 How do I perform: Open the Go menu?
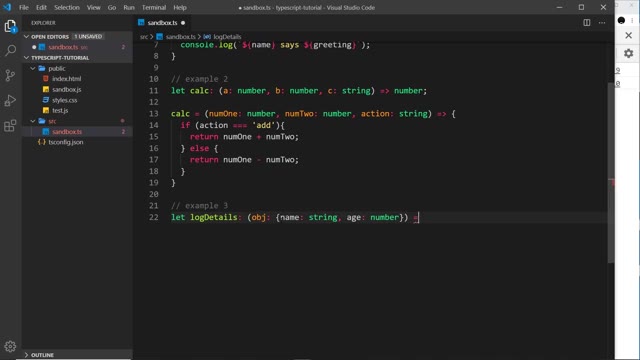[x=112, y=7]
